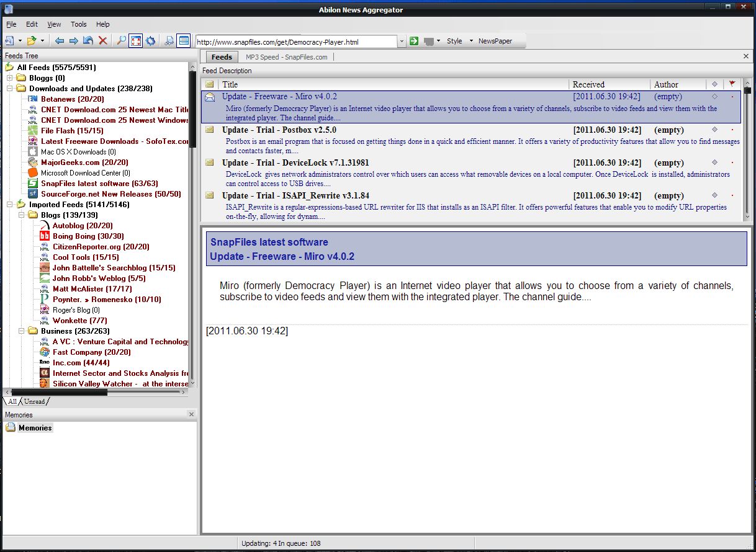Click the Forward navigation arrow
756x552 pixels.
(73, 40)
